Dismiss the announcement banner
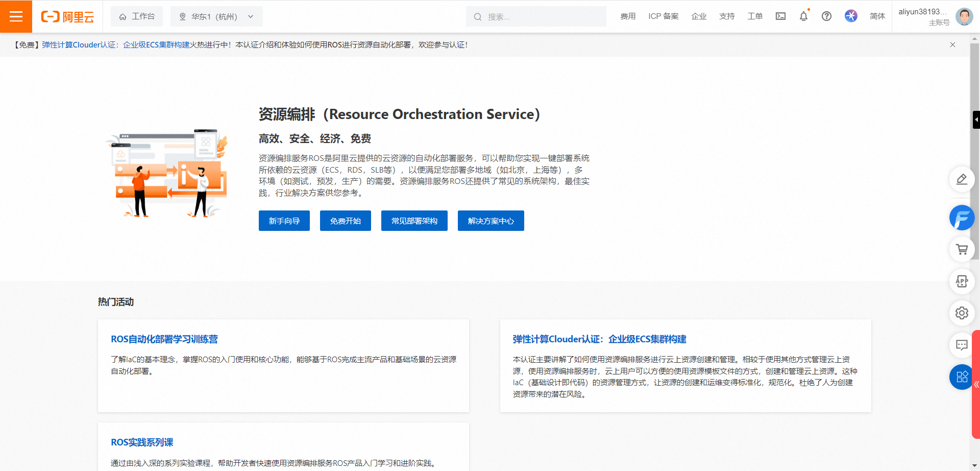The image size is (980, 471). [x=952, y=44]
